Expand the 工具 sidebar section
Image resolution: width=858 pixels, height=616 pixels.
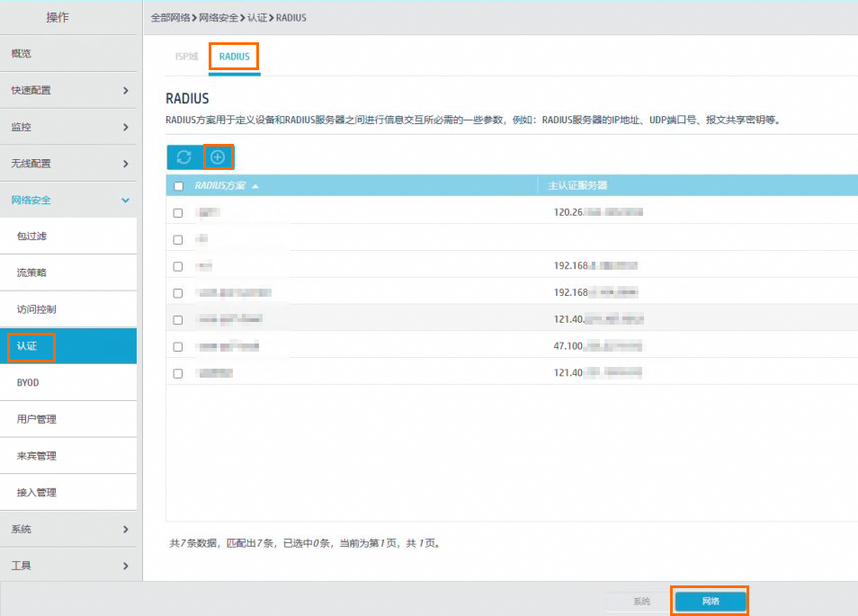[x=68, y=565]
